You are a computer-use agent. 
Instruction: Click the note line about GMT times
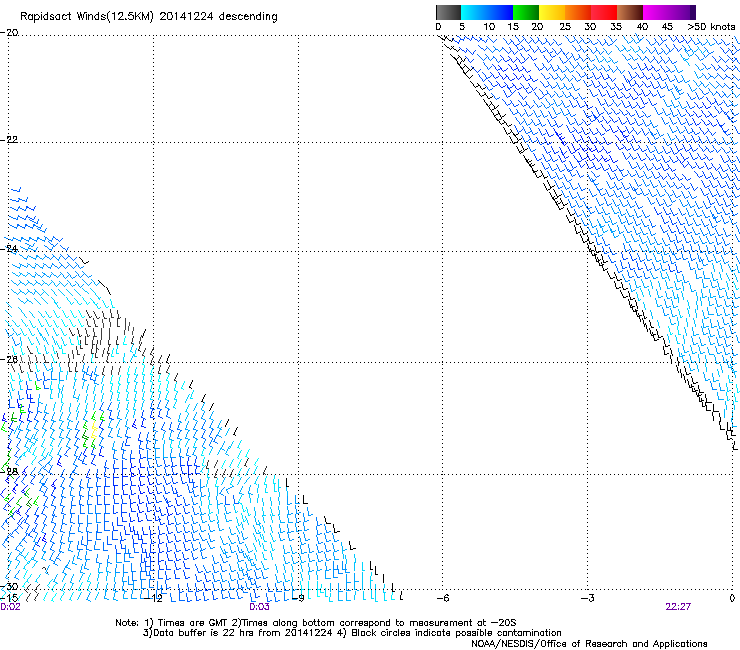point(316,623)
